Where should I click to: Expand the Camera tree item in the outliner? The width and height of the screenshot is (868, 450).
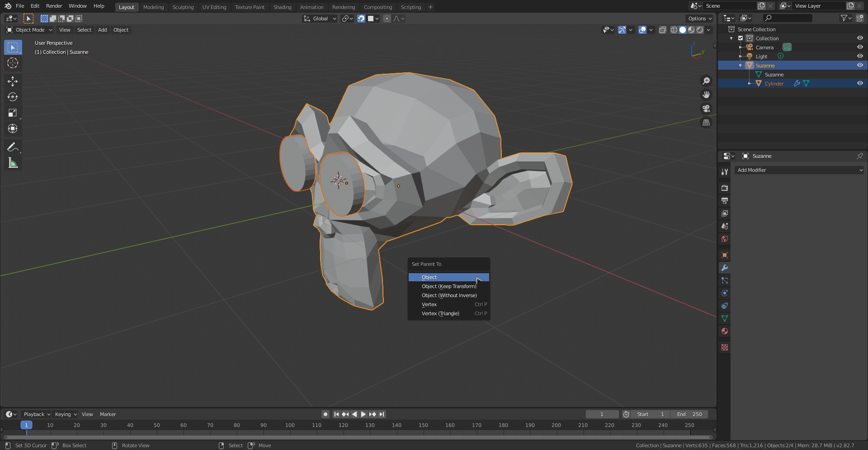[741, 47]
